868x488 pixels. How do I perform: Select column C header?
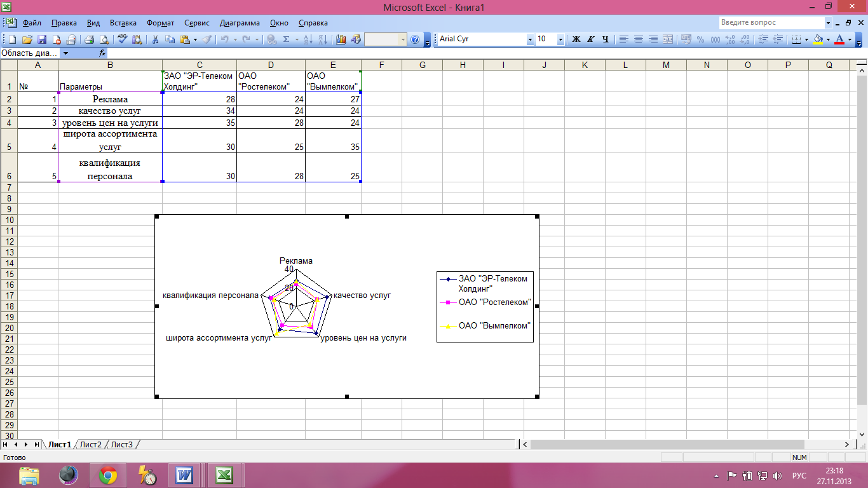200,65
